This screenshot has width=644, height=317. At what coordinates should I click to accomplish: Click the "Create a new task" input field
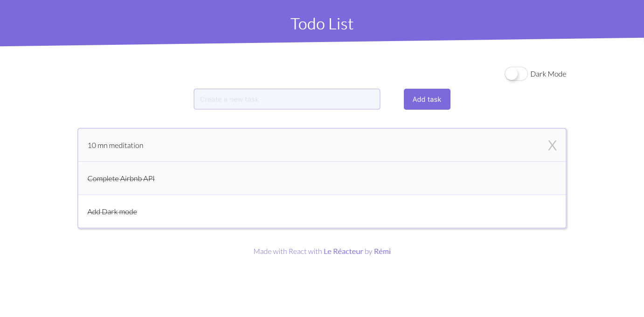click(x=287, y=99)
